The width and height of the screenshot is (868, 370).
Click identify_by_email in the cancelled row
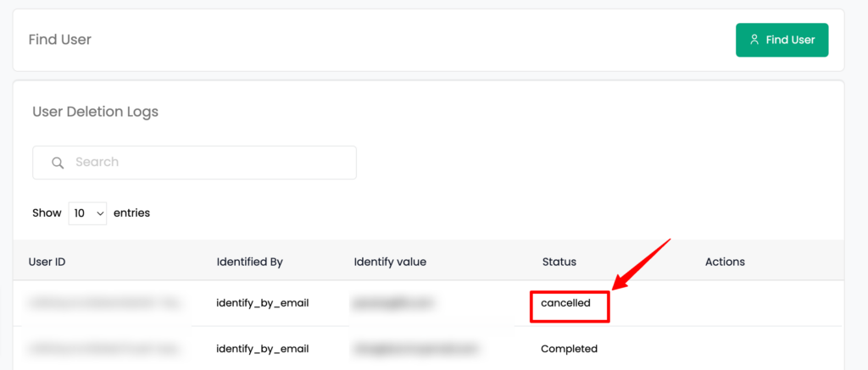coord(263,303)
